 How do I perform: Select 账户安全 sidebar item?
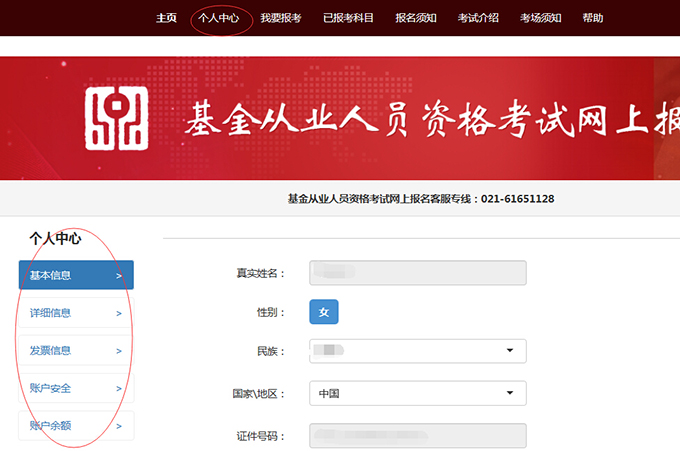point(76,388)
